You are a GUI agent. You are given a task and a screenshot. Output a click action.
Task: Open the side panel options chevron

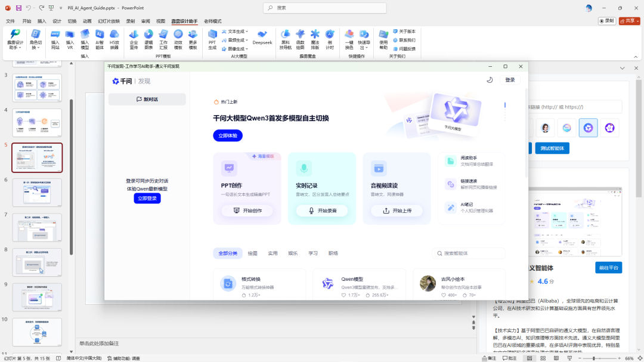click(x=622, y=68)
